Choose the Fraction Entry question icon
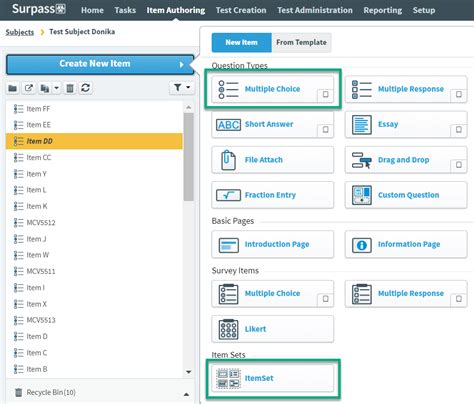Image resolution: width=474 pixels, height=404 pixels. [228, 195]
